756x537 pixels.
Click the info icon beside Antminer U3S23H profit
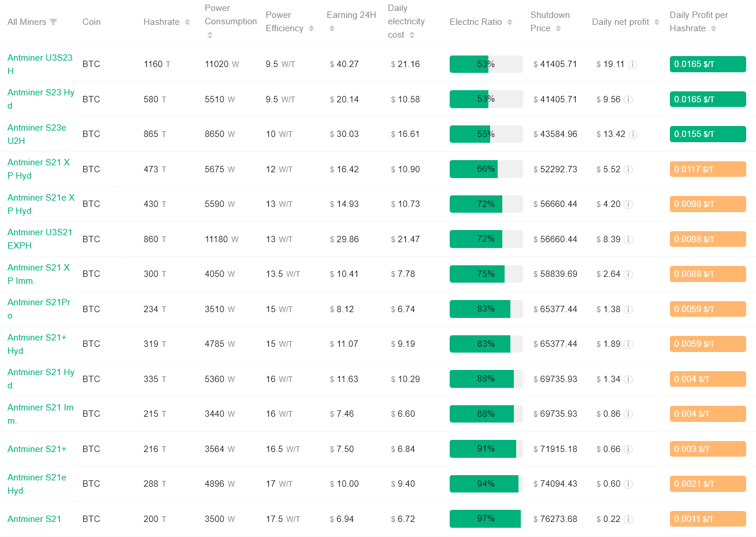point(632,64)
